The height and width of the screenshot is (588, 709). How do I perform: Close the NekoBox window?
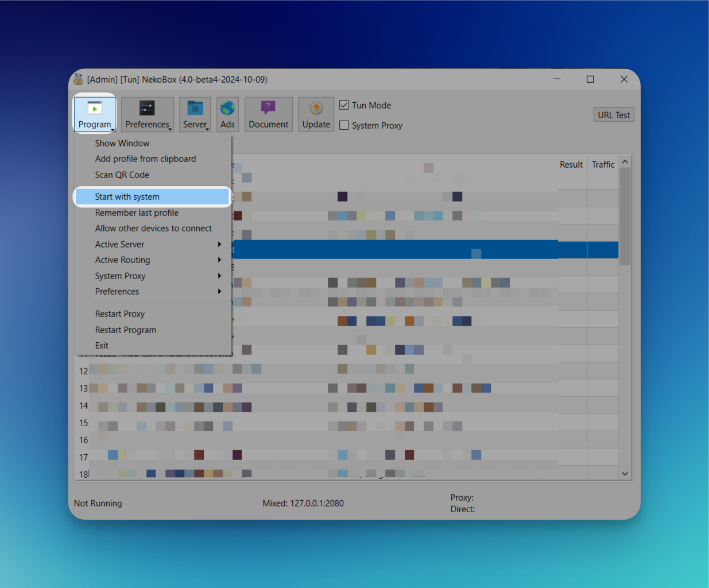tap(624, 79)
